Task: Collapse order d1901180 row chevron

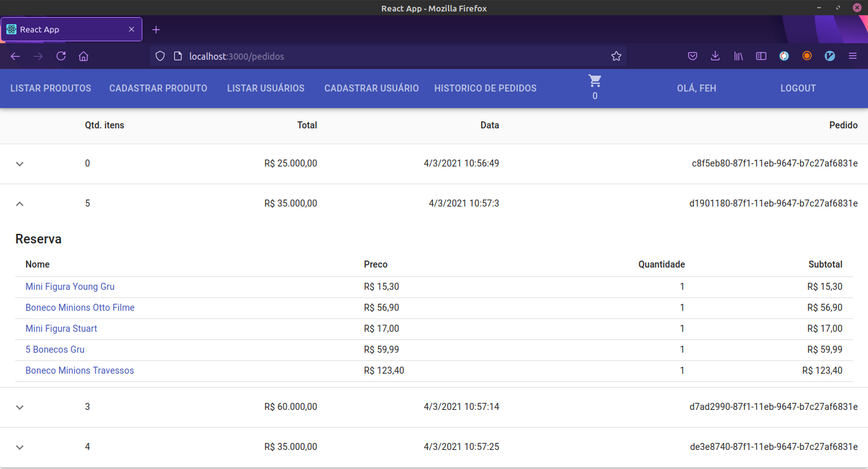Action: click(x=20, y=204)
